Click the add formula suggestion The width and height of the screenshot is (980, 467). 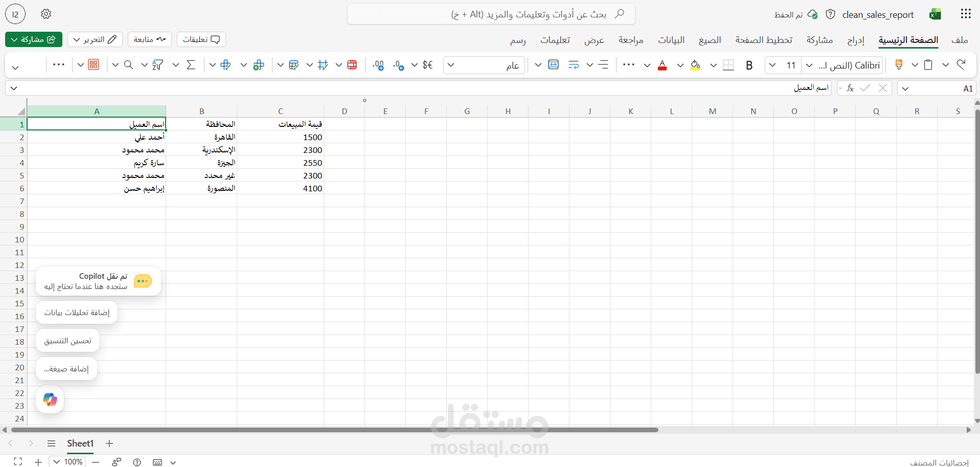pyautogui.click(x=66, y=369)
